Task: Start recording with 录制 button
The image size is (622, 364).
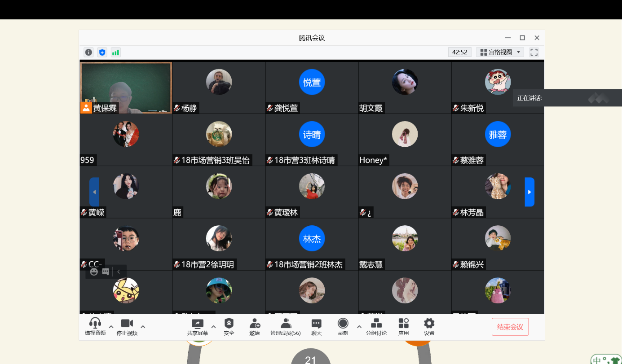Action: [x=343, y=327]
